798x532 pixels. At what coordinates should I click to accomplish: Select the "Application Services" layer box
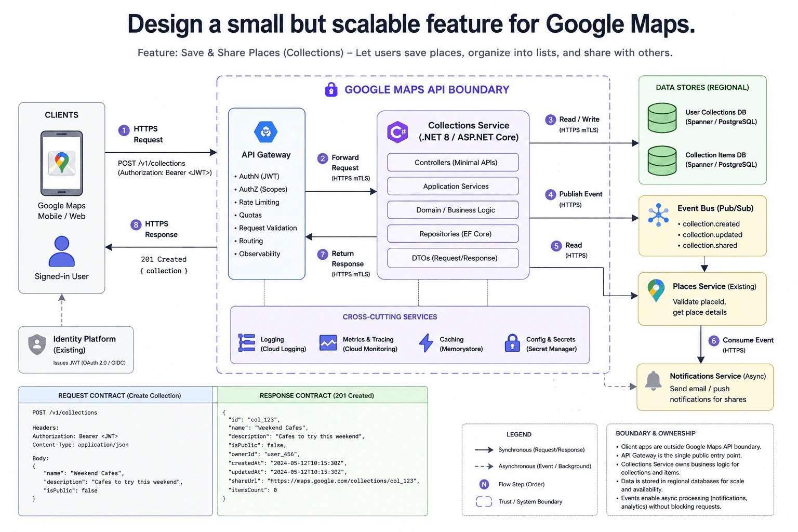tap(453, 186)
